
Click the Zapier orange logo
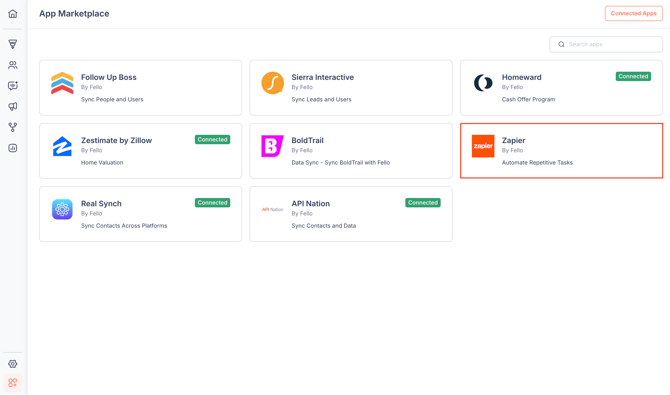483,146
